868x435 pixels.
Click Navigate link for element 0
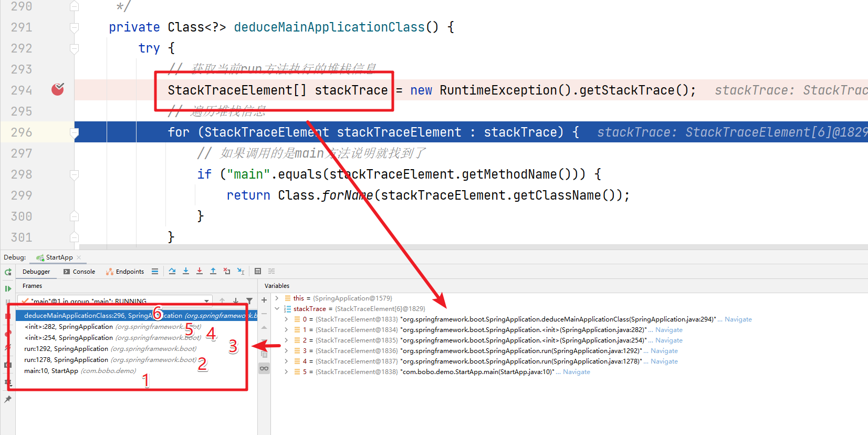click(738, 319)
